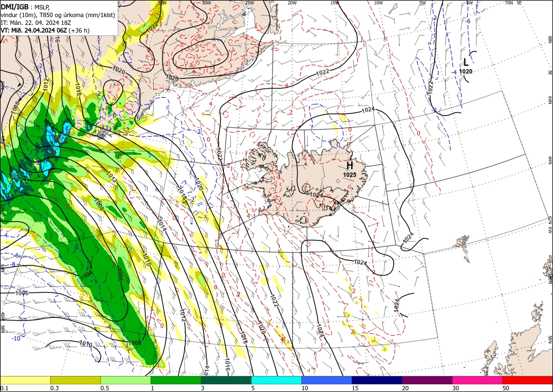Image resolution: width=553 pixels, height=392 pixels.
Task: Click the 30W longitude label
Action: [207, 3]
